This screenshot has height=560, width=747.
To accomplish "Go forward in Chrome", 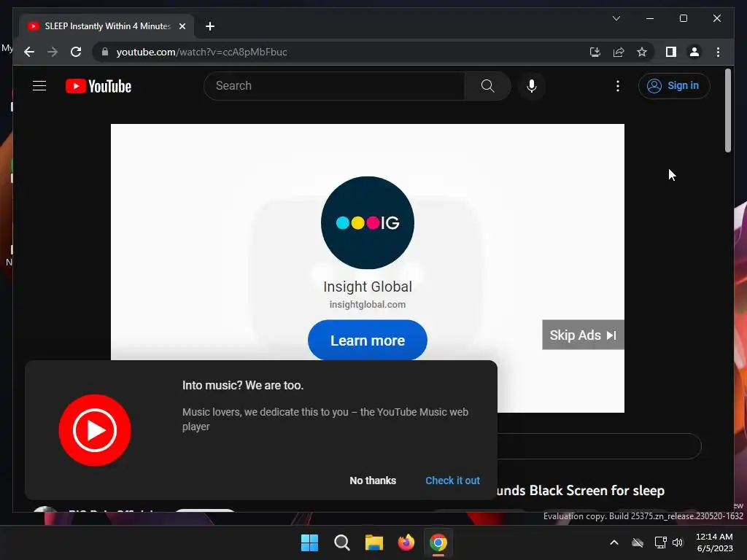I will click(x=53, y=52).
